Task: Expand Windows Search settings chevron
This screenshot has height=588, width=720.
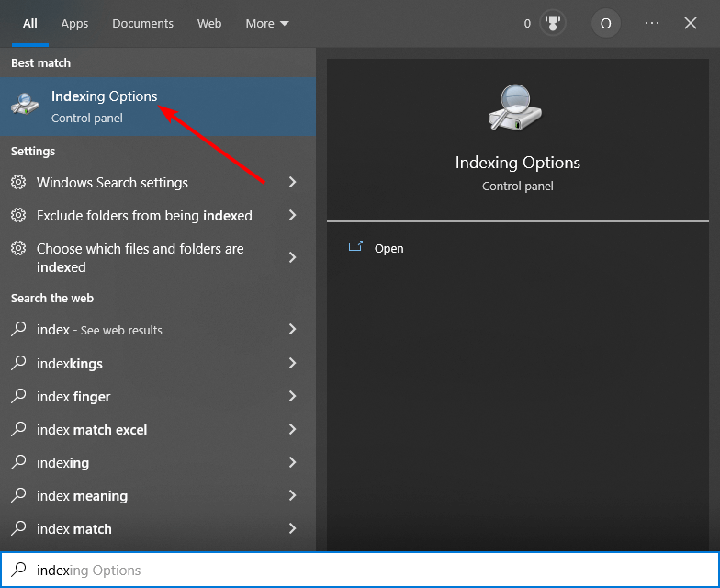Action: pyautogui.click(x=292, y=182)
